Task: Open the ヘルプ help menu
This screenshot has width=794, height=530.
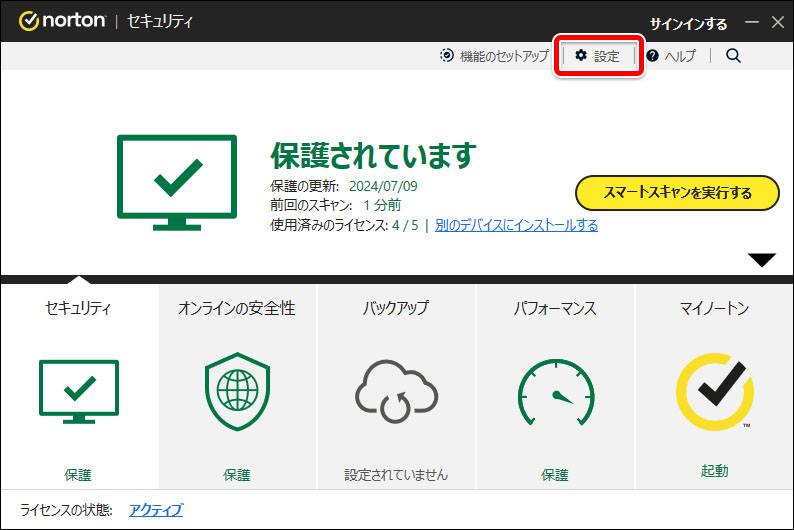Action: click(x=671, y=56)
